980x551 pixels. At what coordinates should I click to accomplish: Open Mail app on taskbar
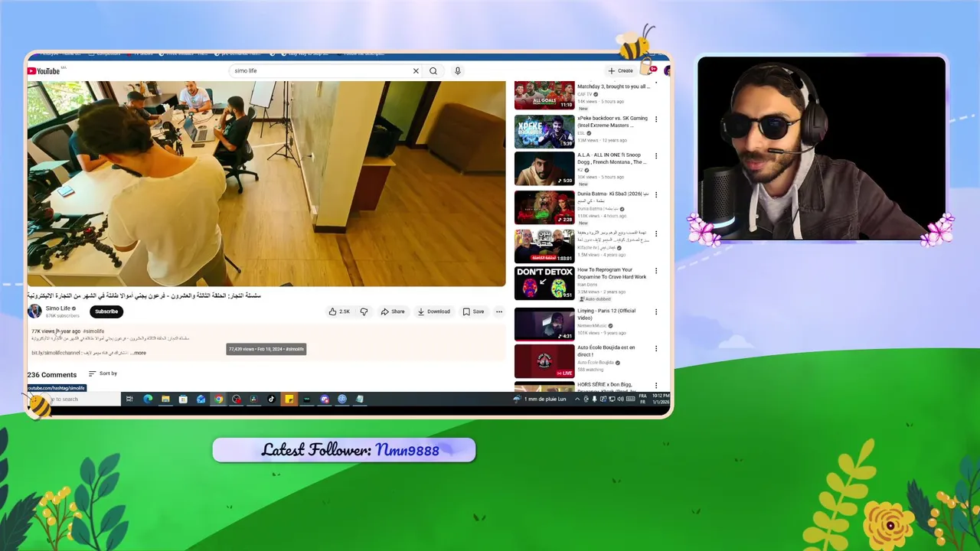(201, 399)
